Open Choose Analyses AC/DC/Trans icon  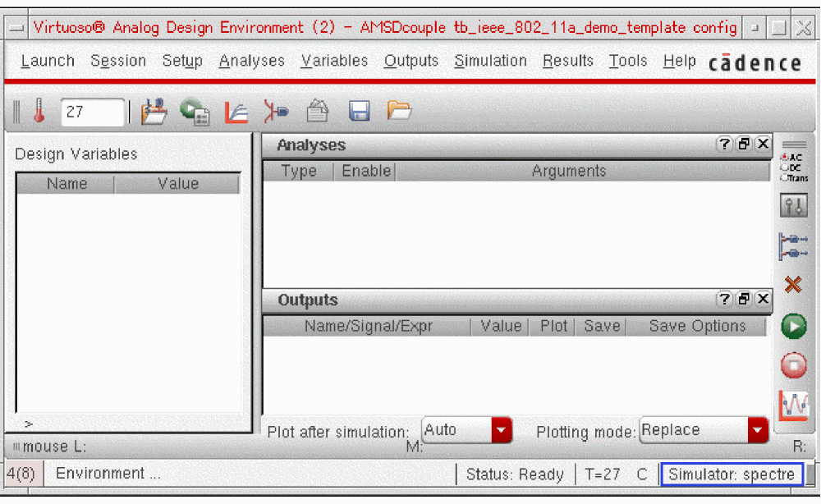[x=794, y=167]
